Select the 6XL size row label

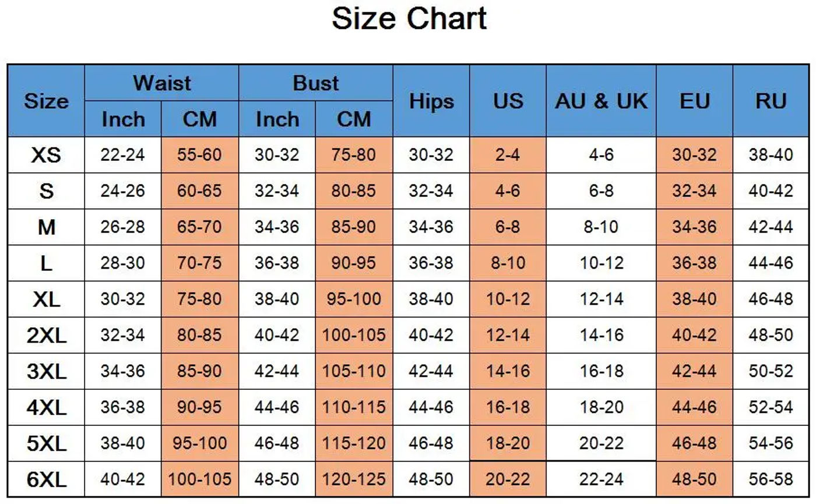click(46, 480)
